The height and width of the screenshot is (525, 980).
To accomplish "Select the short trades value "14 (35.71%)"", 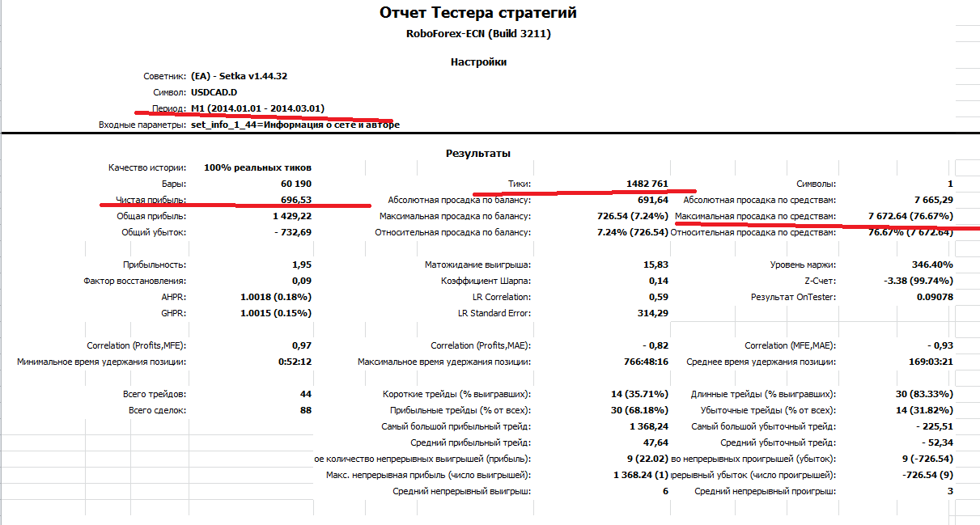I will click(x=639, y=394).
